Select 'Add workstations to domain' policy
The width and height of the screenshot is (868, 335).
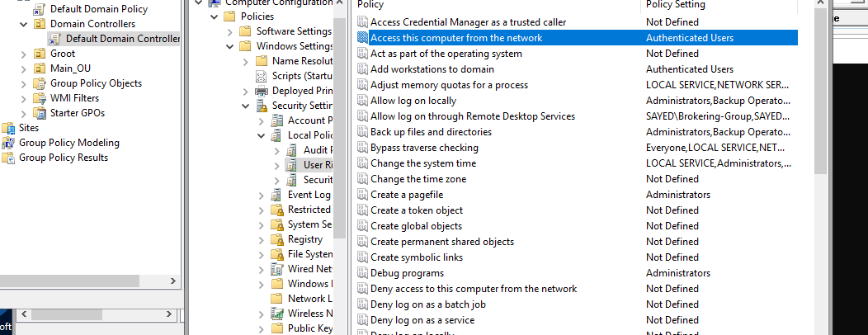[432, 69]
